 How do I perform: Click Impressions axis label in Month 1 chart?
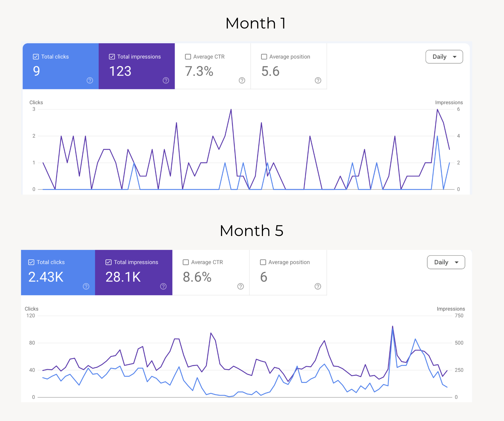[449, 103]
